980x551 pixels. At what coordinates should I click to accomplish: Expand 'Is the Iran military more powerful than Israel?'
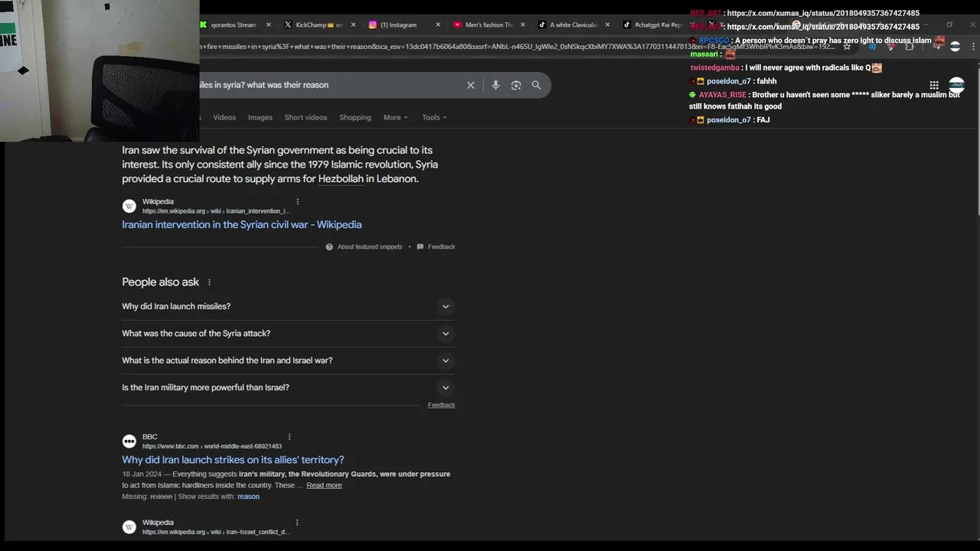(288, 387)
